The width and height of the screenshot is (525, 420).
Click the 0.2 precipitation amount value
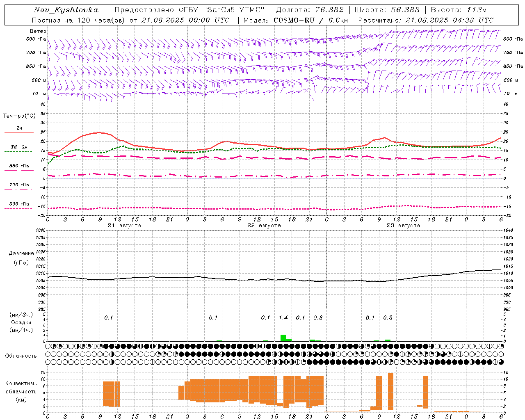[x=388, y=317]
